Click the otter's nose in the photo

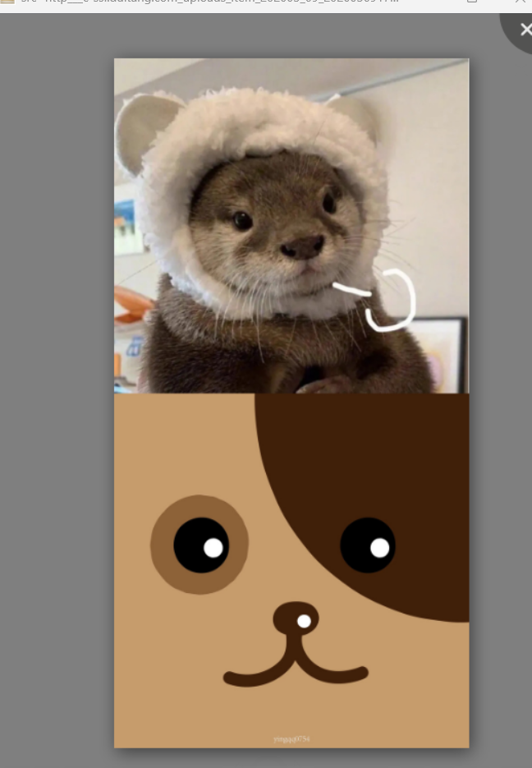point(301,246)
